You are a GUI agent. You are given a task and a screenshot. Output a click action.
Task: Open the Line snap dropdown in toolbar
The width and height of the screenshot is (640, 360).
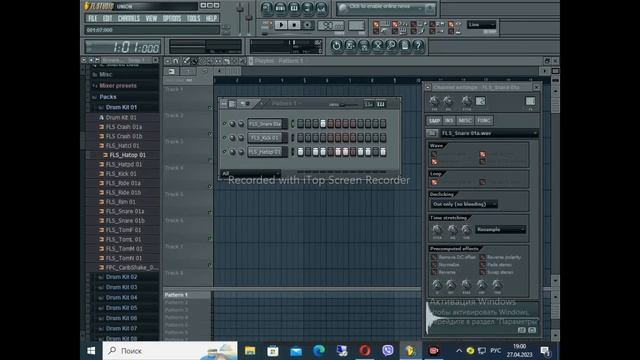pyautogui.click(x=482, y=25)
